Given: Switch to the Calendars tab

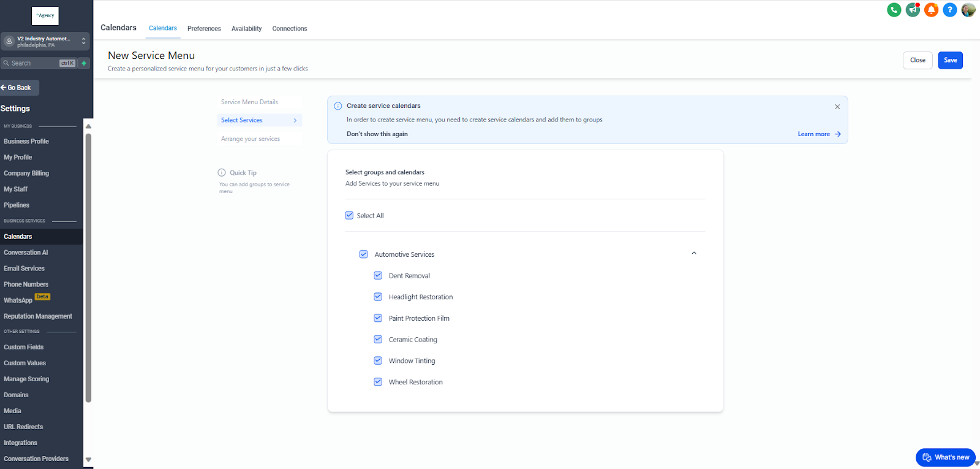Looking at the screenshot, I should pos(163,28).
